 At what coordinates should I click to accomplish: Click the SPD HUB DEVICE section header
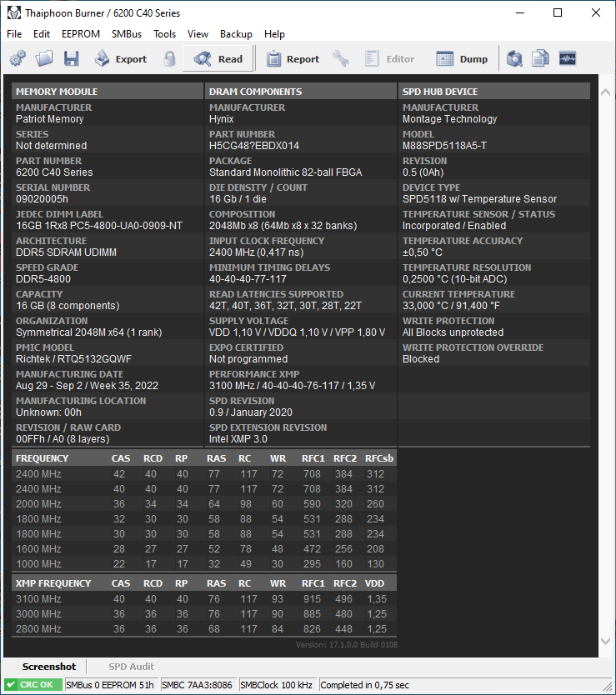tap(494, 92)
